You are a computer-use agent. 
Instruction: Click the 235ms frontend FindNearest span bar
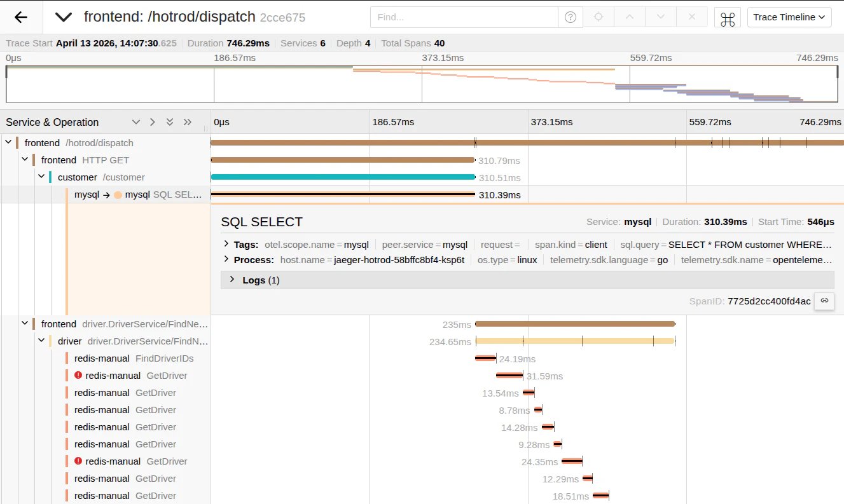575,324
